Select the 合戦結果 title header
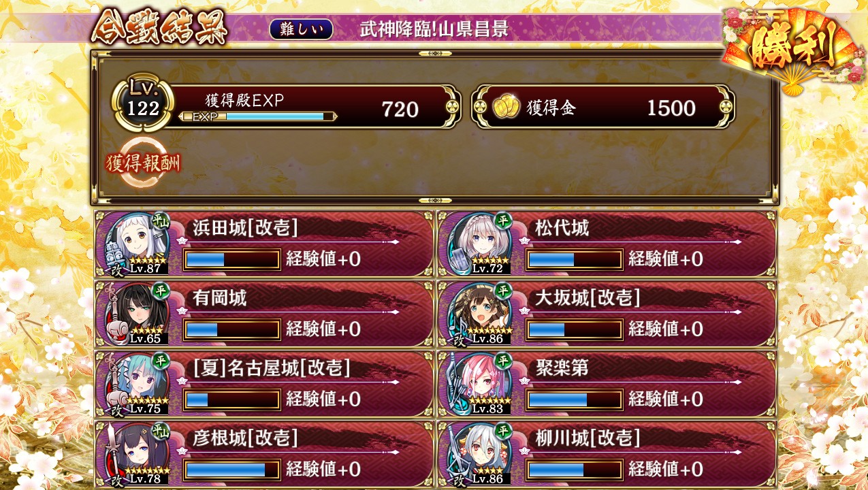The width and height of the screenshot is (868, 490). [x=159, y=29]
